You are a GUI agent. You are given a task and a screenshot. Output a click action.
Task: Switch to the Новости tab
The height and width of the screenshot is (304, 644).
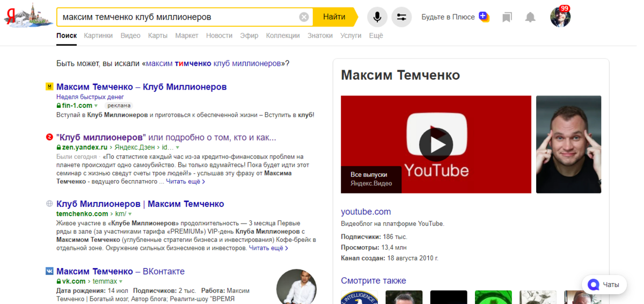219,35
